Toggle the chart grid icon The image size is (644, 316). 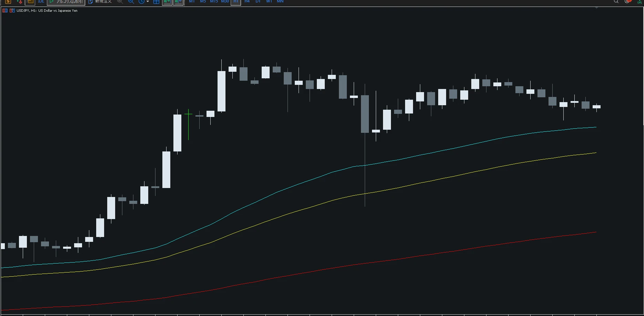tap(156, 2)
